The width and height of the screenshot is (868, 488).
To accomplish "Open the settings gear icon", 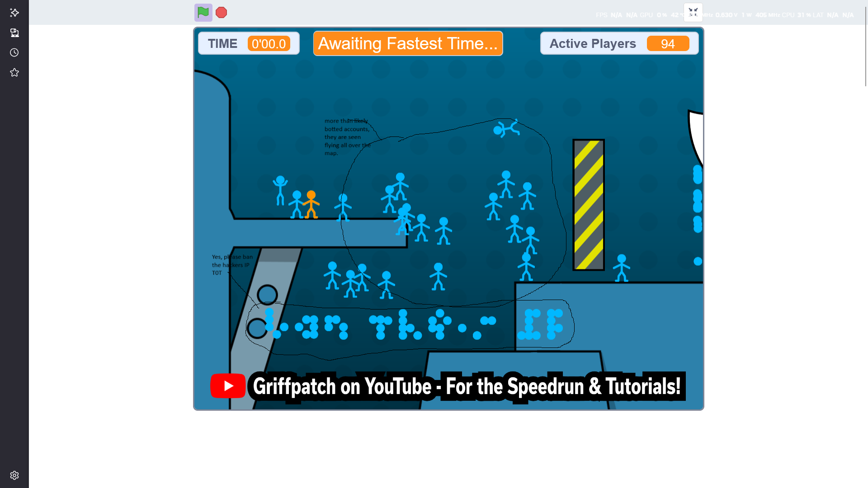I will coord(14,475).
